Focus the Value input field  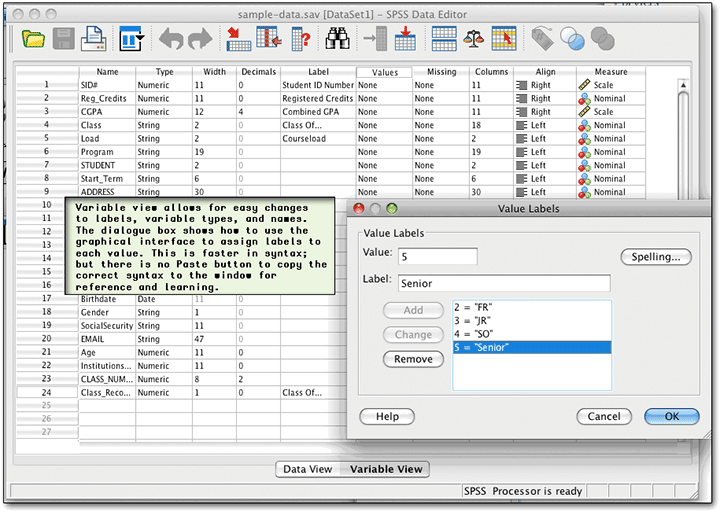[438, 256]
